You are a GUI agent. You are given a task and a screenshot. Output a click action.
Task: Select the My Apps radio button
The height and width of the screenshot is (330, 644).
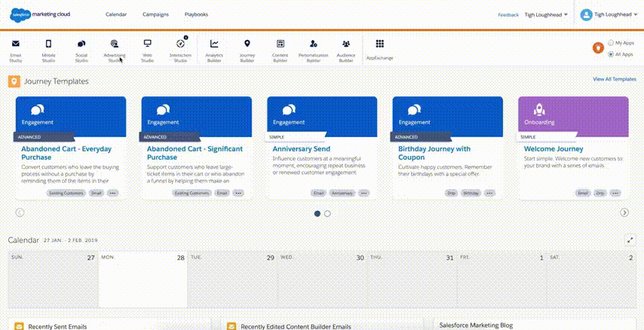pos(611,43)
